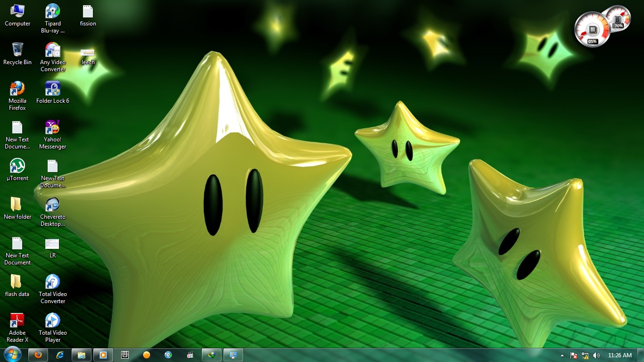Click the 11:26 AM system clock
This screenshot has height=362, width=644.
tap(619, 355)
